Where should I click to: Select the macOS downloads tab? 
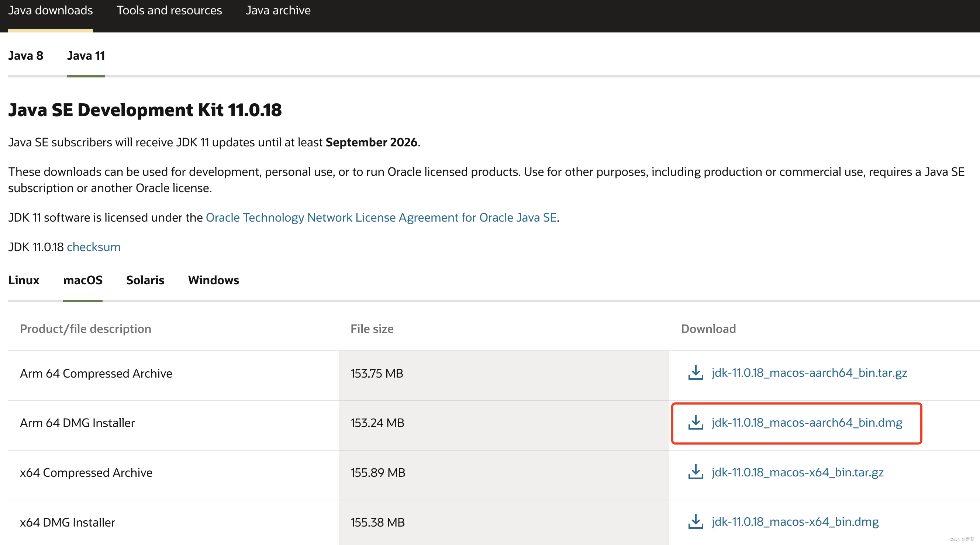83,280
